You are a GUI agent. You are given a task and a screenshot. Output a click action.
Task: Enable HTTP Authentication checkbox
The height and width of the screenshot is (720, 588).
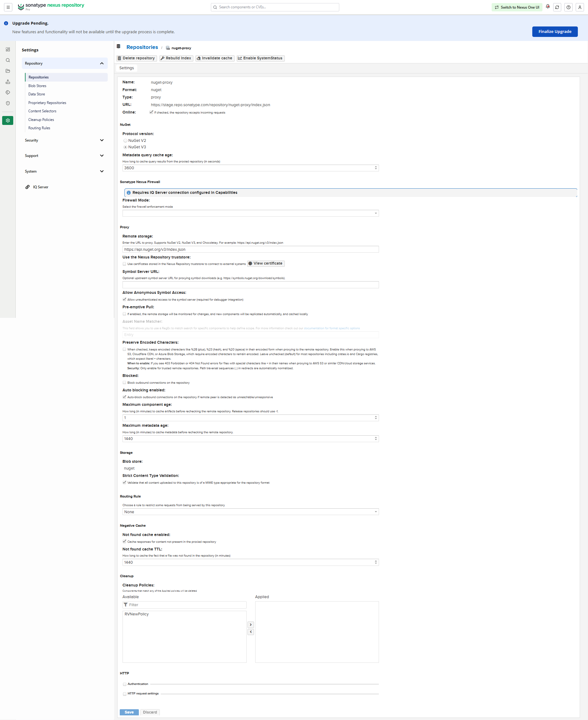tap(125, 684)
